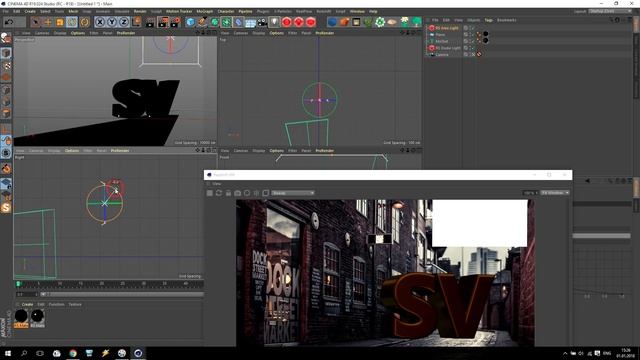The height and width of the screenshot is (360, 640).
Task: Open the Render menu in the main menu bar
Action: point(140,11)
